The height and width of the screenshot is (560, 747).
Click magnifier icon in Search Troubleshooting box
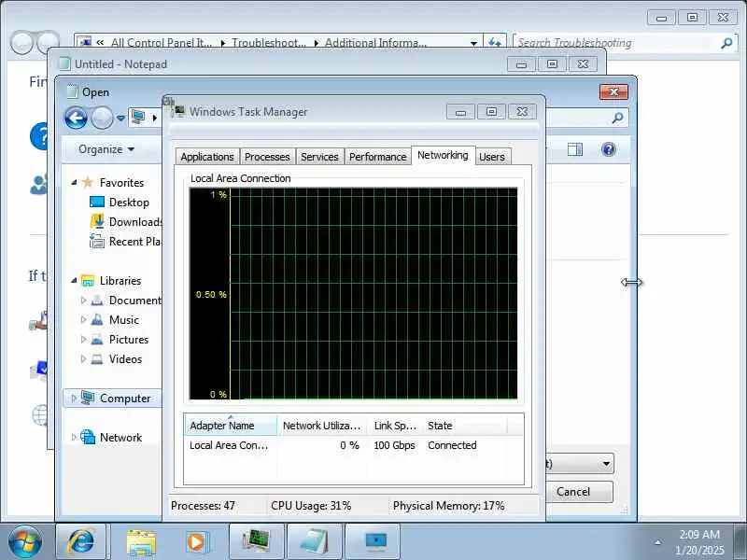tap(726, 43)
